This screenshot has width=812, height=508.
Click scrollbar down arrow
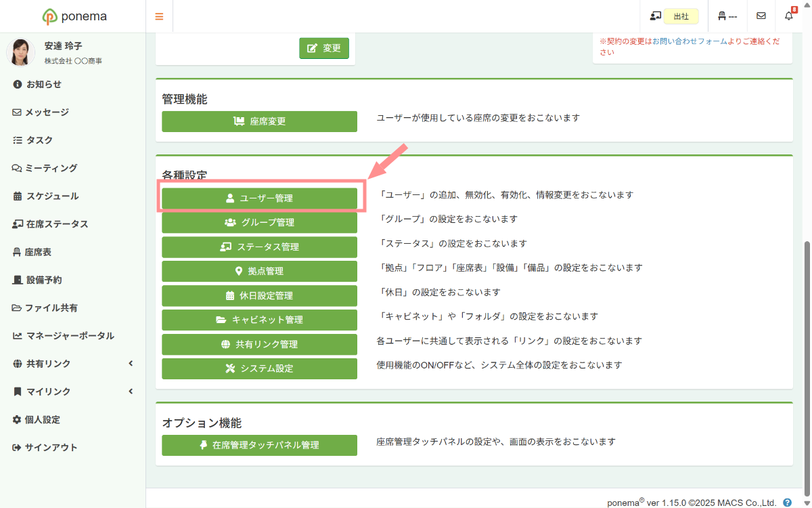[806, 503]
